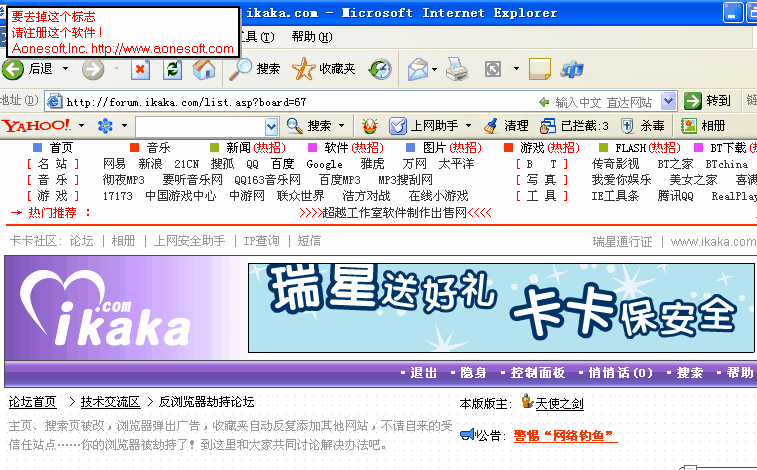757x470 pixels.
Task: Open the 软件 navigation tab
Action: (336, 148)
